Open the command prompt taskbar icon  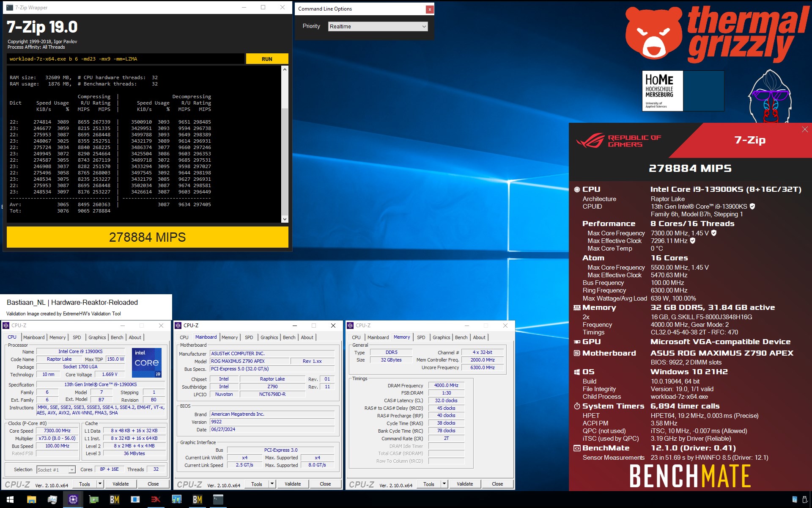pyautogui.click(x=218, y=500)
